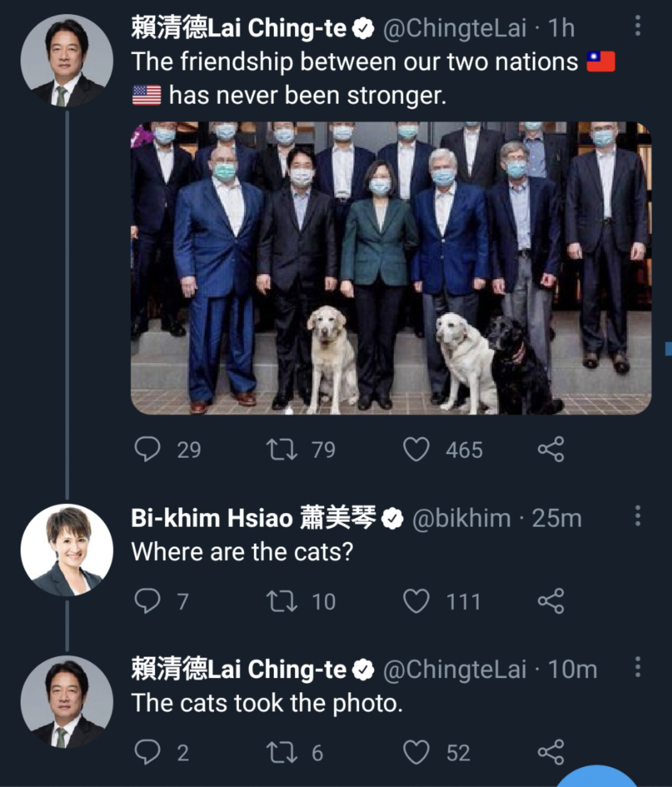Image resolution: width=672 pixels, height=787 pixels.
Task: Retweet 'The cats took the photo' tweet
Action: (x=282, y=753)
